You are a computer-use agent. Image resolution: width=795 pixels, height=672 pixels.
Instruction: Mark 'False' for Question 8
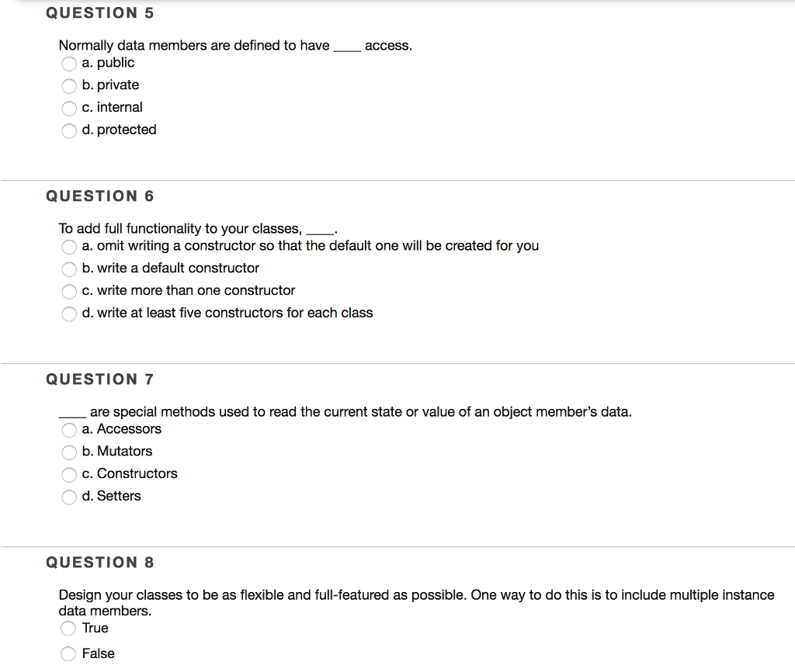pyautogui.click(x=68, y=654)
